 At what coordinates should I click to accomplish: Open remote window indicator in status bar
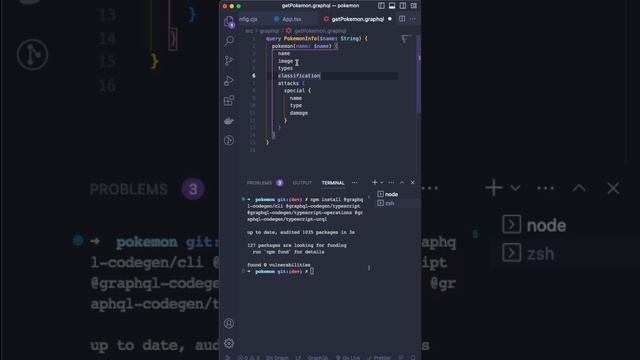pyautogui.click(x=228, y=357)
